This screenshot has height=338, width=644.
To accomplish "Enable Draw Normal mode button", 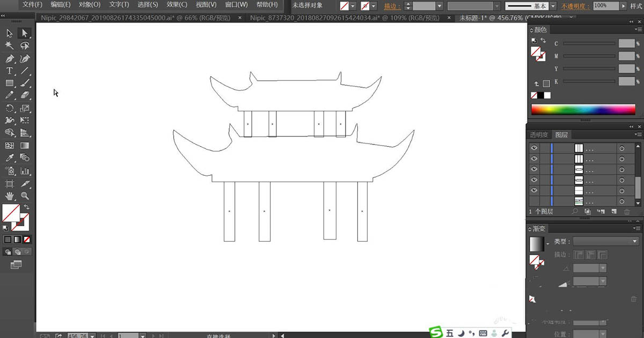I will tap(8, 251).
